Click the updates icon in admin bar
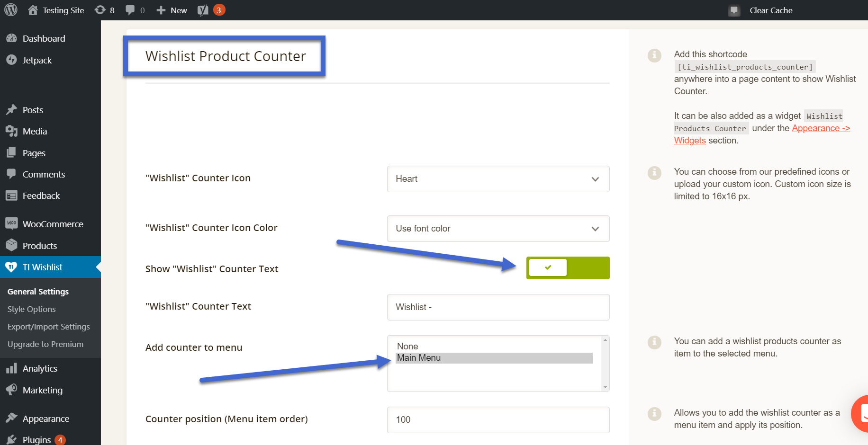 [x=100, y=10]
